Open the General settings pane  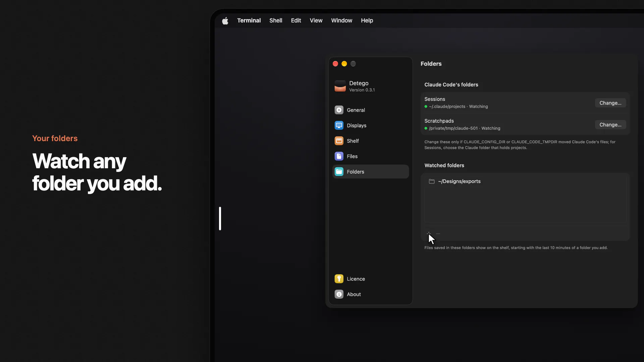pos(370,110)
